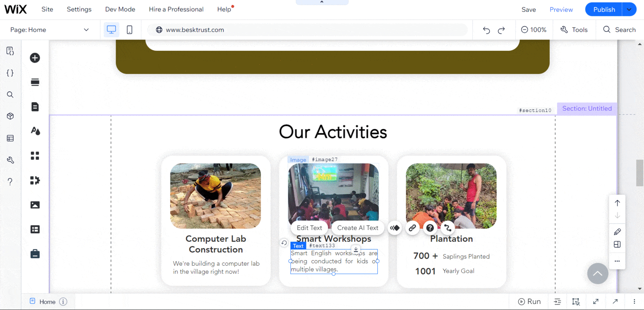Switch to mobile view
Viewport: 644px width, 310px height.
pyautogui.click(x=129, y=30)
